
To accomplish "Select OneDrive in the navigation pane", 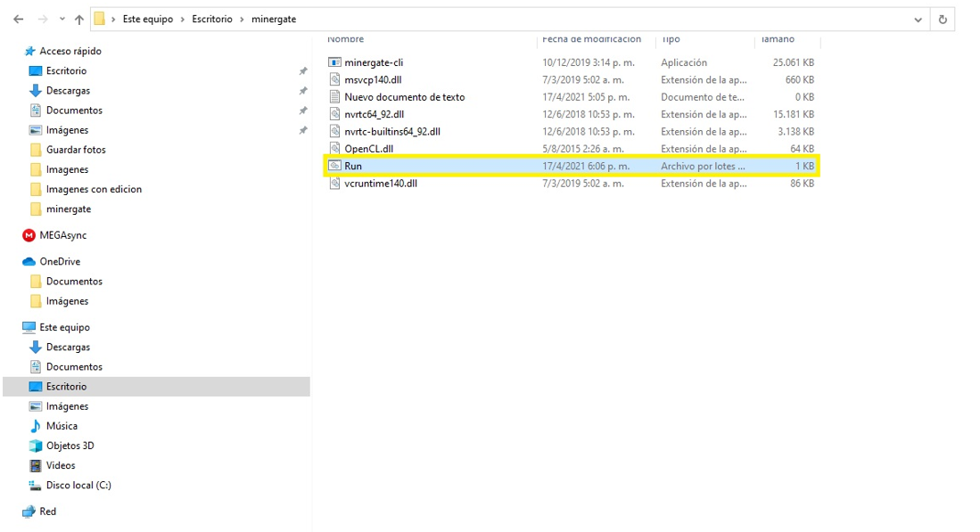I will tap(60, 261).
